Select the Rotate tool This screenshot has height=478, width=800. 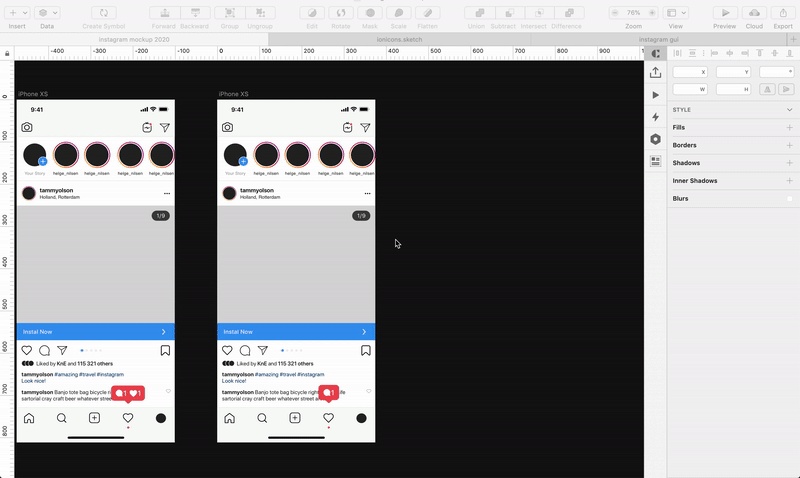click(x=340, y=13)
